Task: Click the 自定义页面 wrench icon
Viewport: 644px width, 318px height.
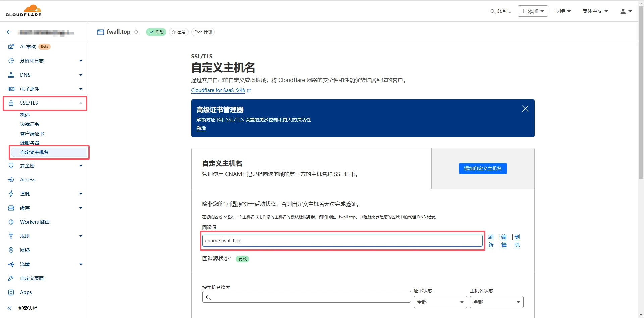Action: [x=11, y=278]
